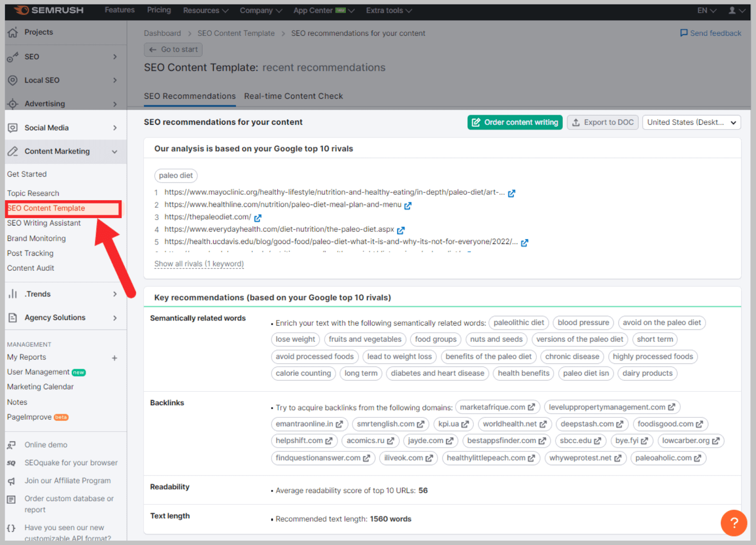Expand Agency Solutions section chevron

pos(114,318)
